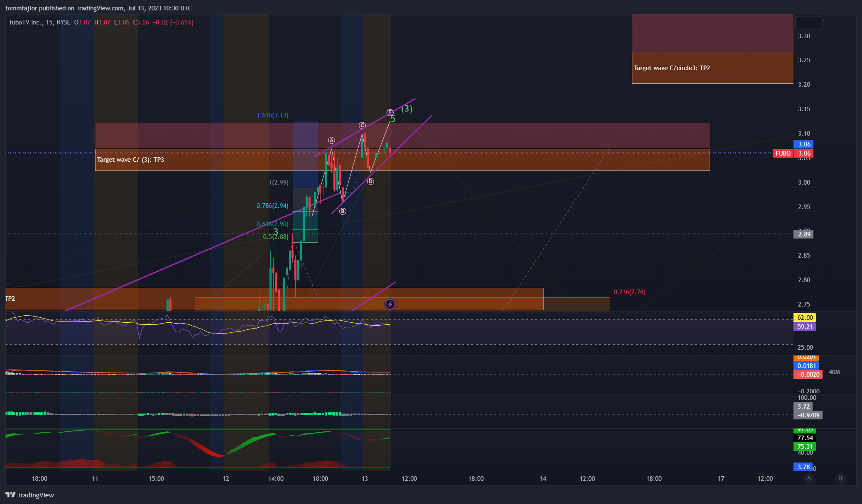Click the green 5 wave label
862x504 pixels.
pos(393,119)
